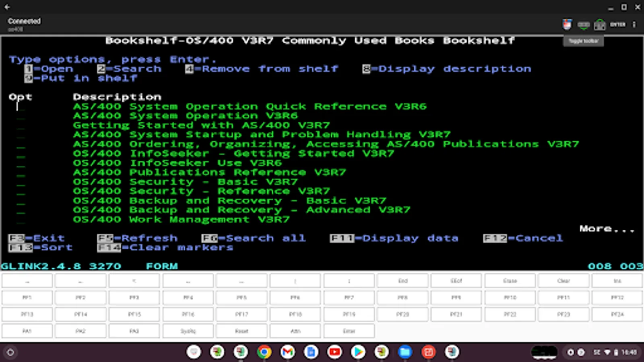
Task: Click the PA1 key button
Action: click(27, 331)
